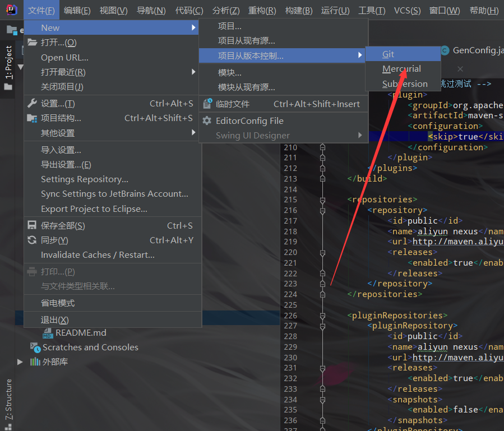Collapse pluginRepositories at line 226
504x431 pixels.
tap(322, 316)
